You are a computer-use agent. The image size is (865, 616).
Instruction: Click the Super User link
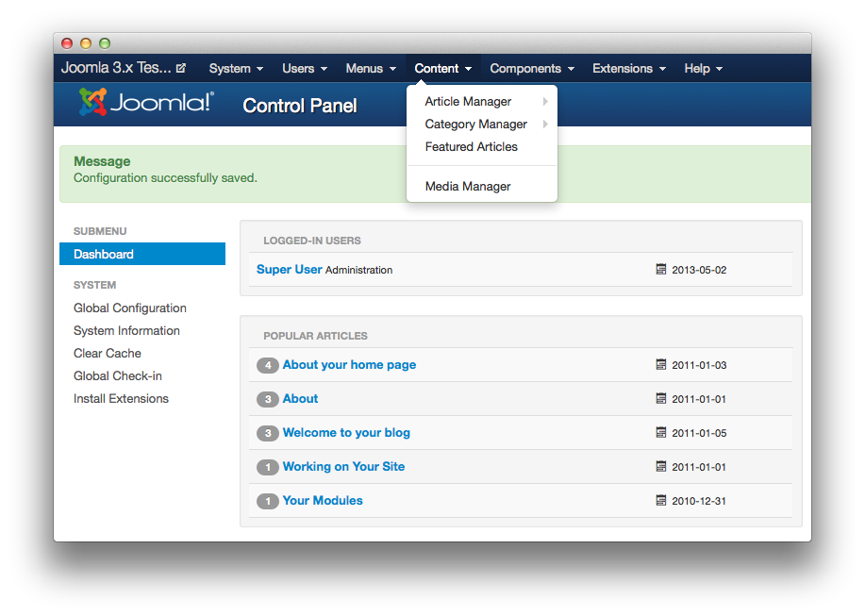tap(289, 269)
